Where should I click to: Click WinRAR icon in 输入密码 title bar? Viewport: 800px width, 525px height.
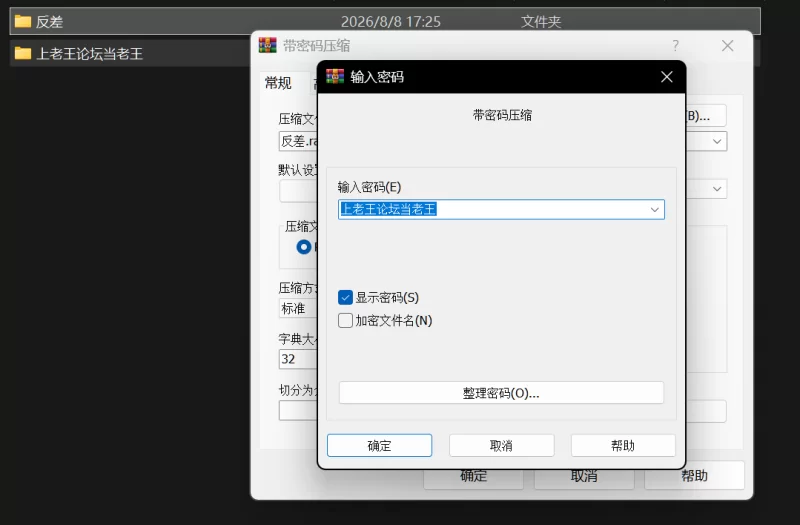[335, 77]
